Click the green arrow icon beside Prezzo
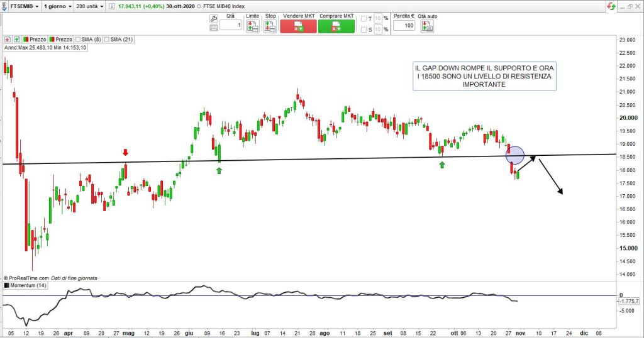Viewport: 644px width, 338px height. 16,39
